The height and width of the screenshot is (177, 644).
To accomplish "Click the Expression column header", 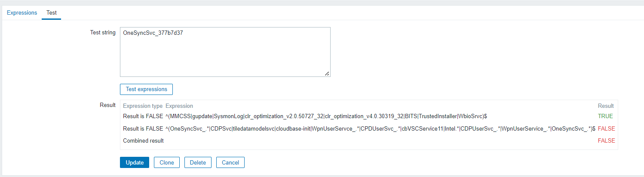I will click(179, 106).
